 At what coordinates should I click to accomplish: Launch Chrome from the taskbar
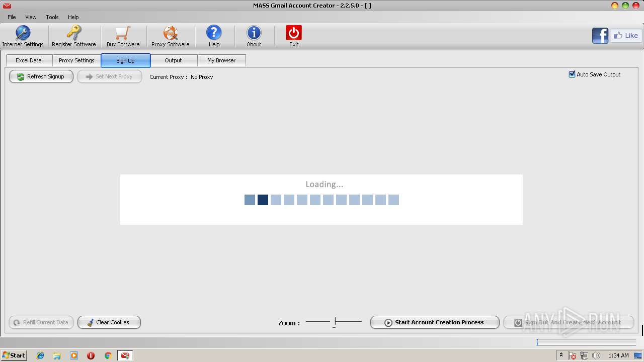108,355
